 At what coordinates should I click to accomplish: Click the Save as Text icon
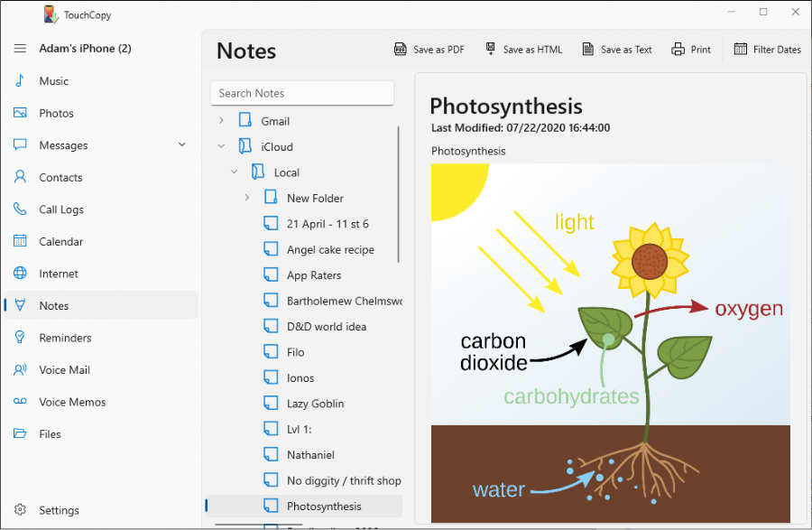point(588,50)
